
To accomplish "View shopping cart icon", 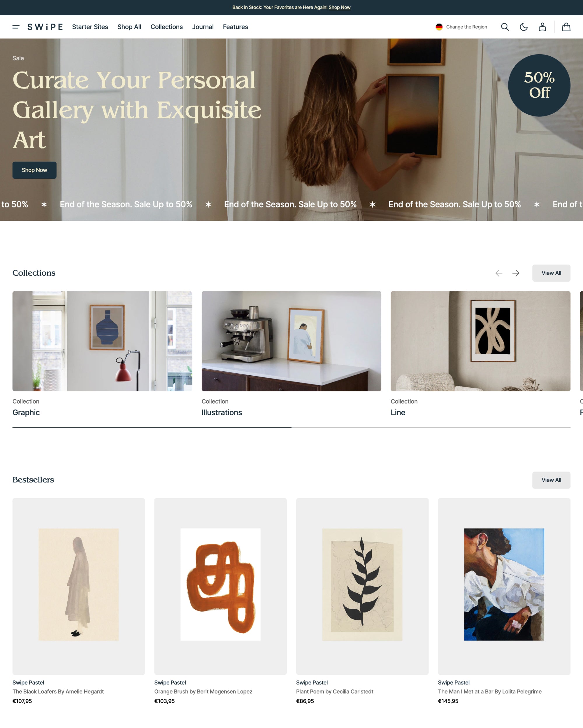I will pos(566,27).
